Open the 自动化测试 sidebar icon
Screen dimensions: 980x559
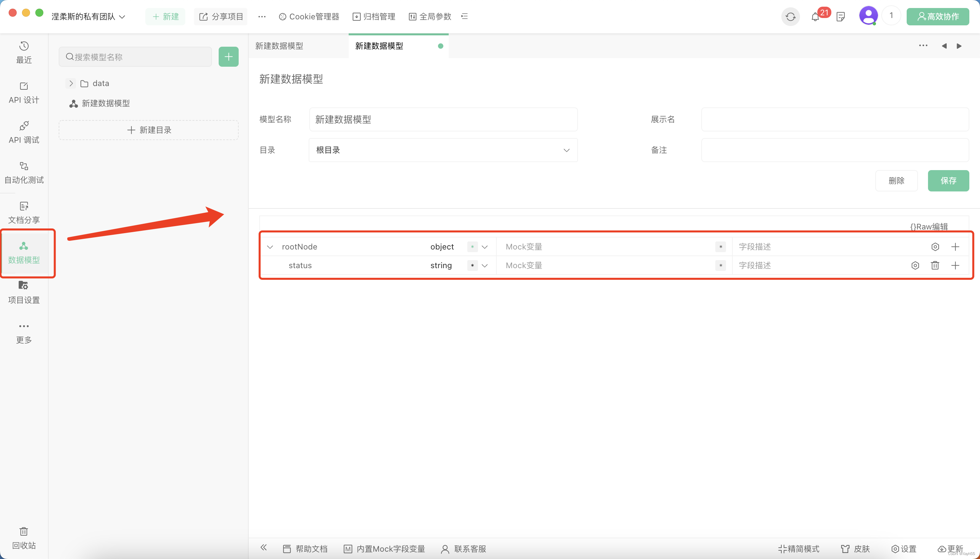[x=24, y=172]
